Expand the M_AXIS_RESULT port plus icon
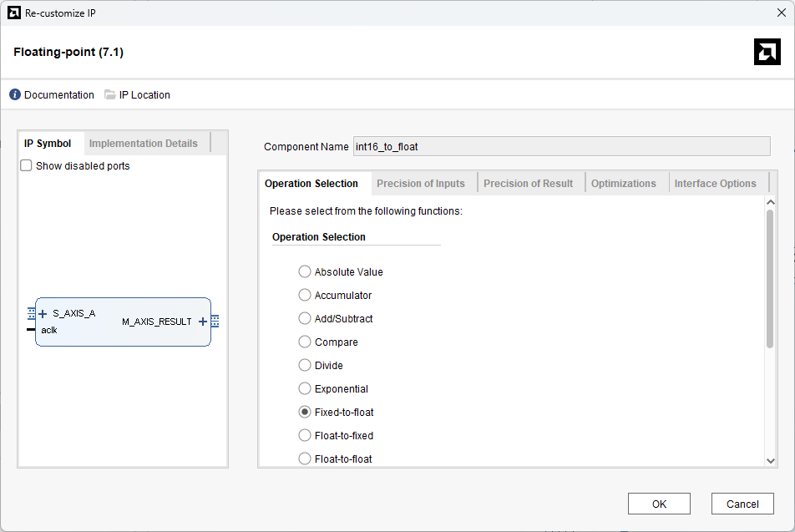 coord(203,322)
